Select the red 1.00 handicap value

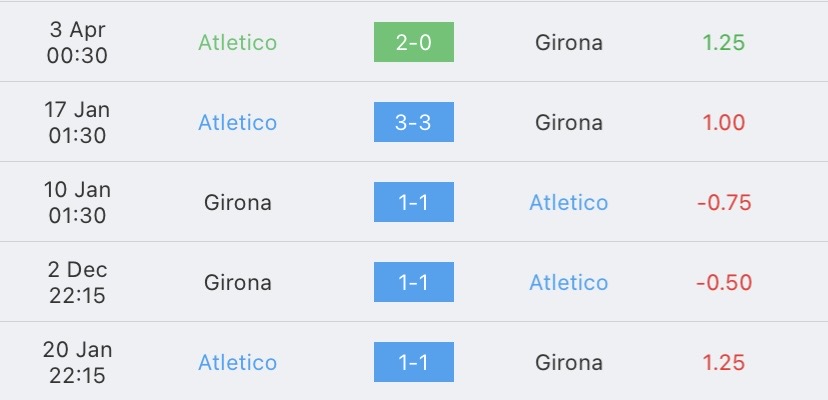(723, 123)
